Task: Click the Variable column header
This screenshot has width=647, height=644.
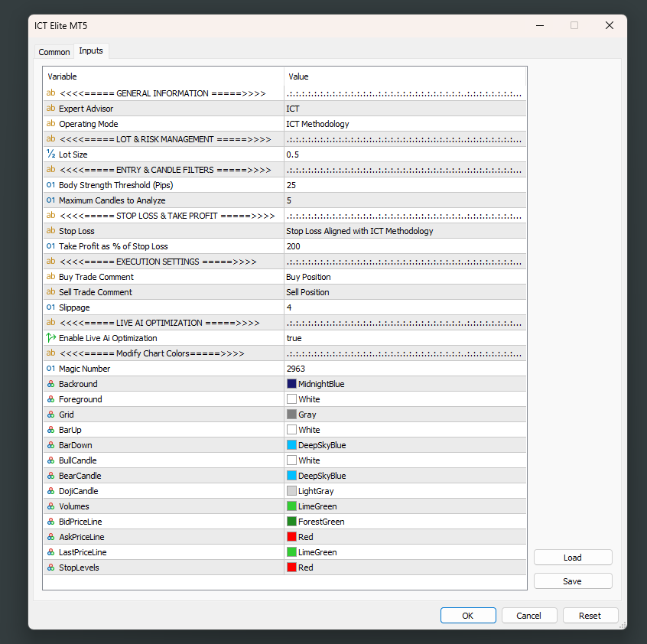Action: point(164,76)
